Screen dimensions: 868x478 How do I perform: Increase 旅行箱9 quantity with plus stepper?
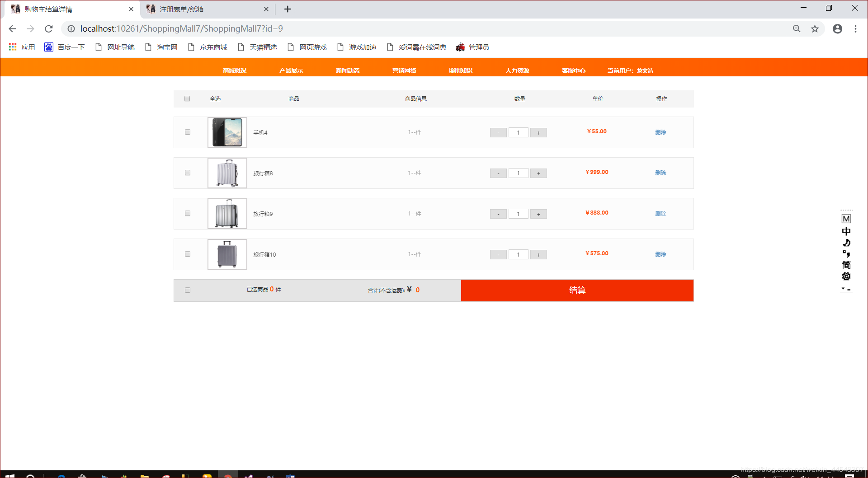click(x=538, y=214)
